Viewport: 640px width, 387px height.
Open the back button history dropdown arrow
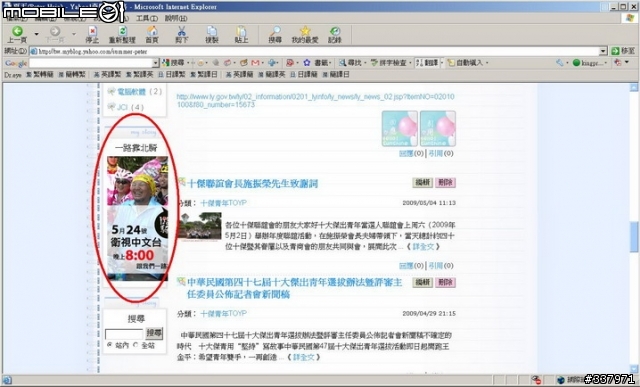[36, 34]
